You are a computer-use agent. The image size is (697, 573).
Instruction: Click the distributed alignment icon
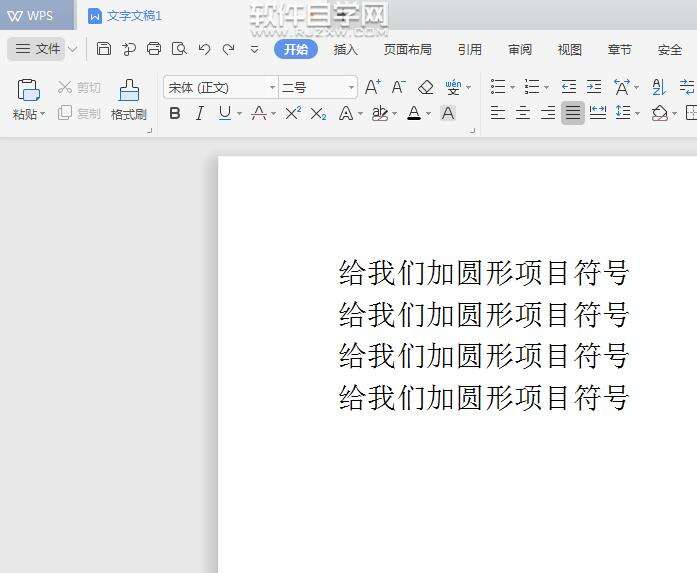(597, 113)
